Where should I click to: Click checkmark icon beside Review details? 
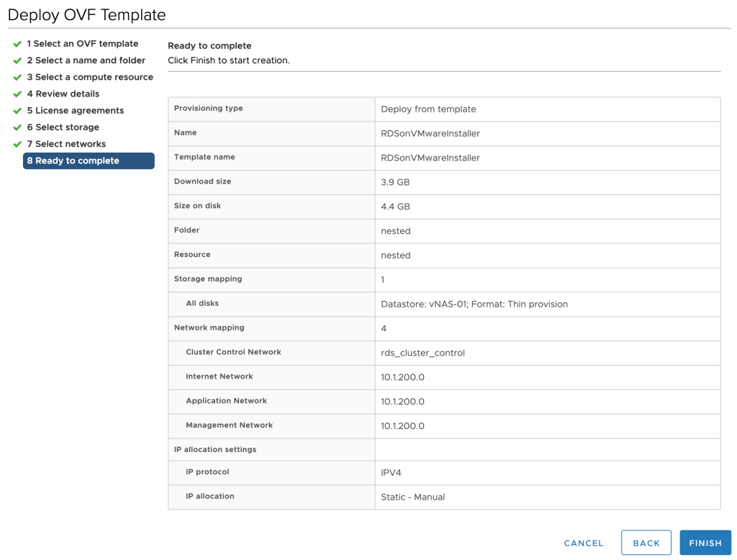click(17, 94)
